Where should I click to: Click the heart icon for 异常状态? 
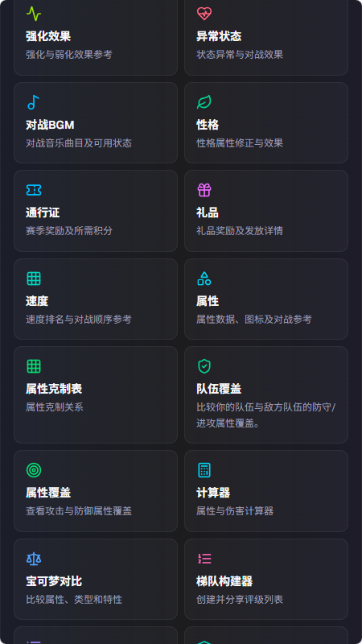click(204, 14)
